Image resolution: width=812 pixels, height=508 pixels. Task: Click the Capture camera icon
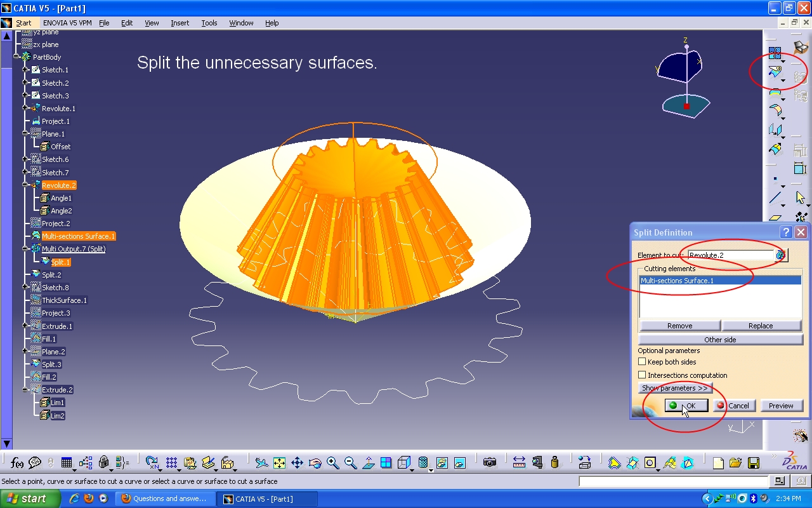click(489, 463)
